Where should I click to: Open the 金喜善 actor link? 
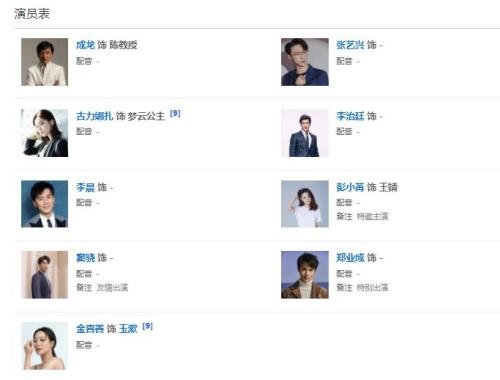tap(90, 329)
